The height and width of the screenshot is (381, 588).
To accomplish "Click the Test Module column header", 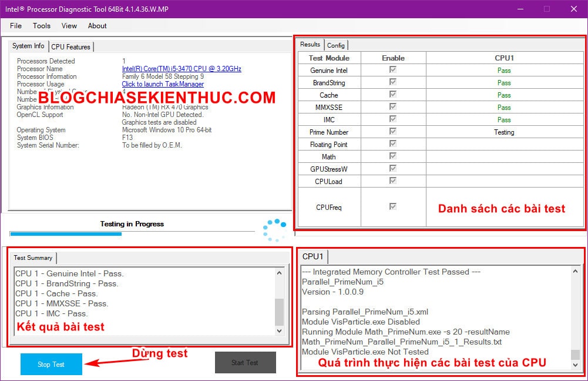I will coord(330,58).
